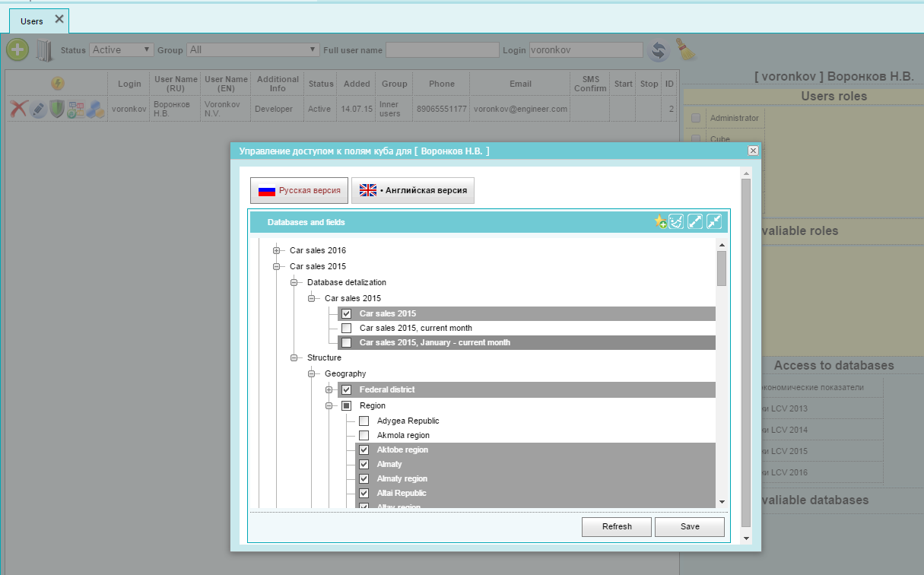Open the Status dropdown
This screenshot has width=924, height=575.
122,49
